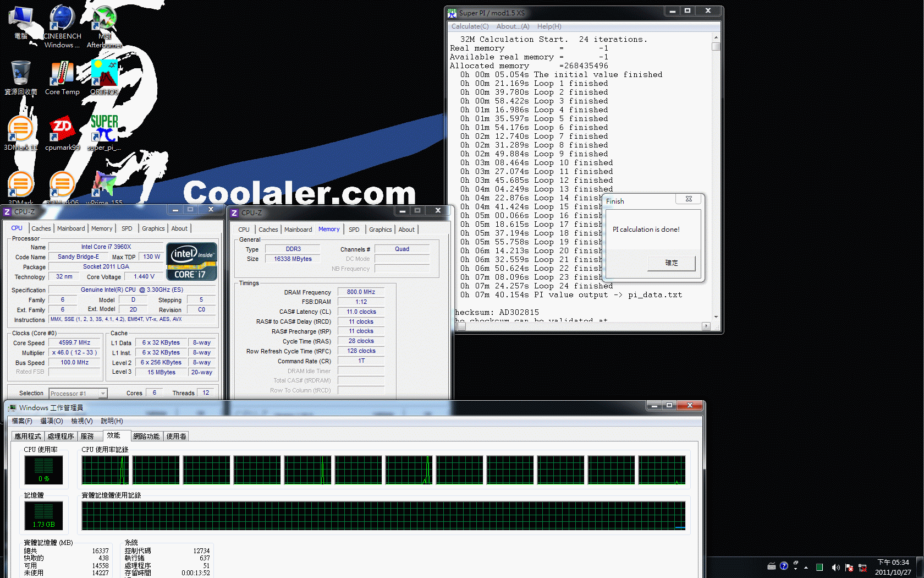Click the CPU 使用率 gauge showing 0 %
Screen dimensions: 924x578
43,470
